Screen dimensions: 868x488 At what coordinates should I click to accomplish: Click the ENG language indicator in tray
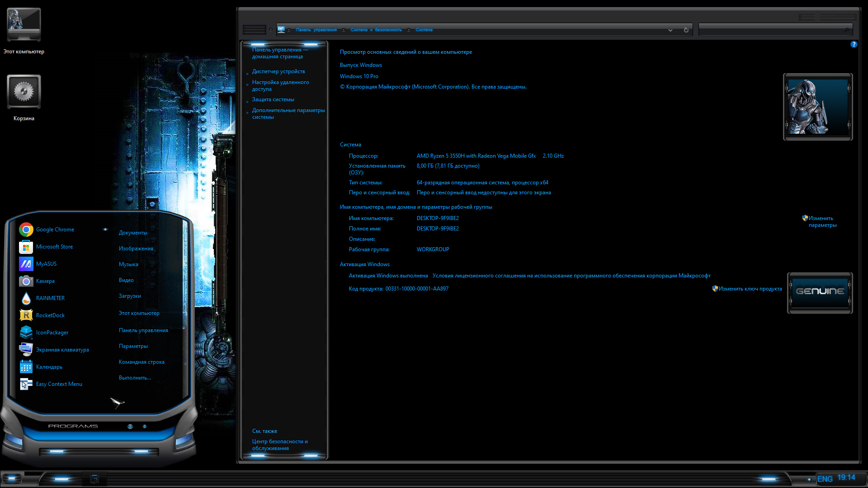(x=825, y=479)
